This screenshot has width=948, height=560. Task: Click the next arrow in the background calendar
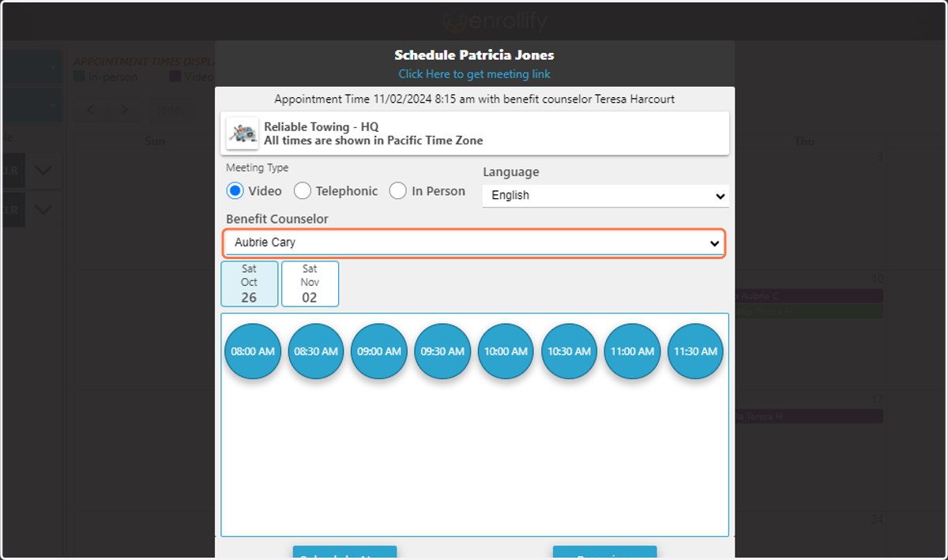[124, 110]
